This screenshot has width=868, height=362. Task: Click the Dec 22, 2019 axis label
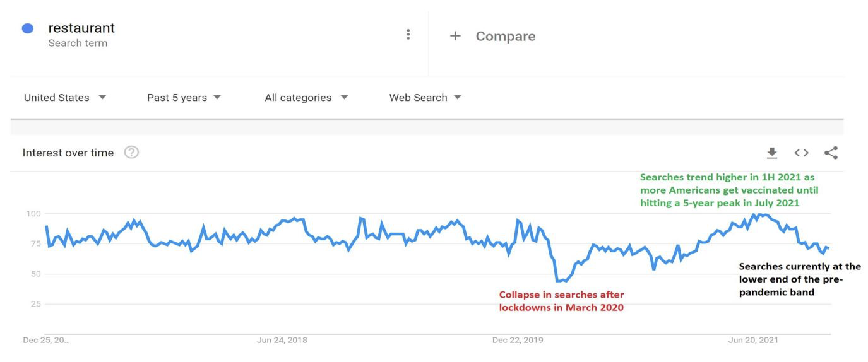[518, 340]
